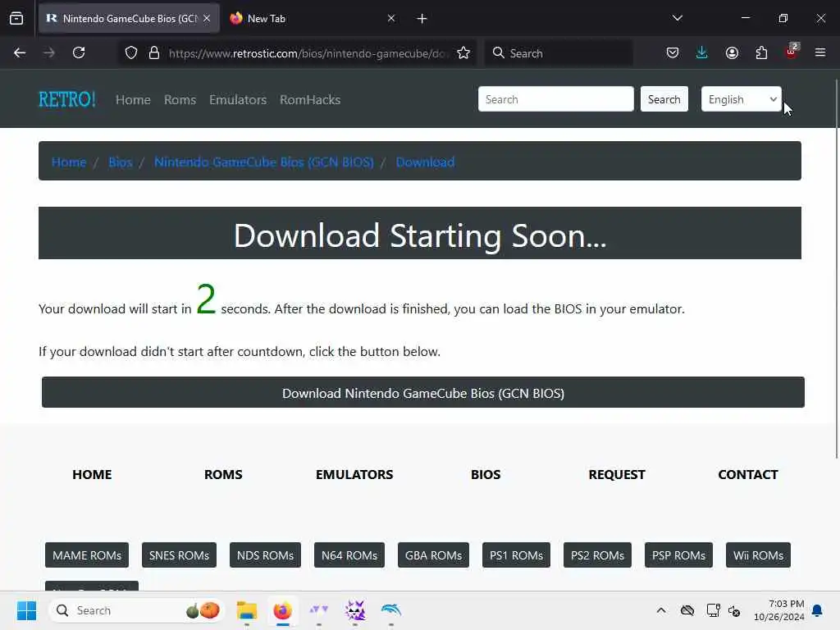840x630 pixels.
Task: Open the notification bell in the taskbar
Action: coord(818,610)
